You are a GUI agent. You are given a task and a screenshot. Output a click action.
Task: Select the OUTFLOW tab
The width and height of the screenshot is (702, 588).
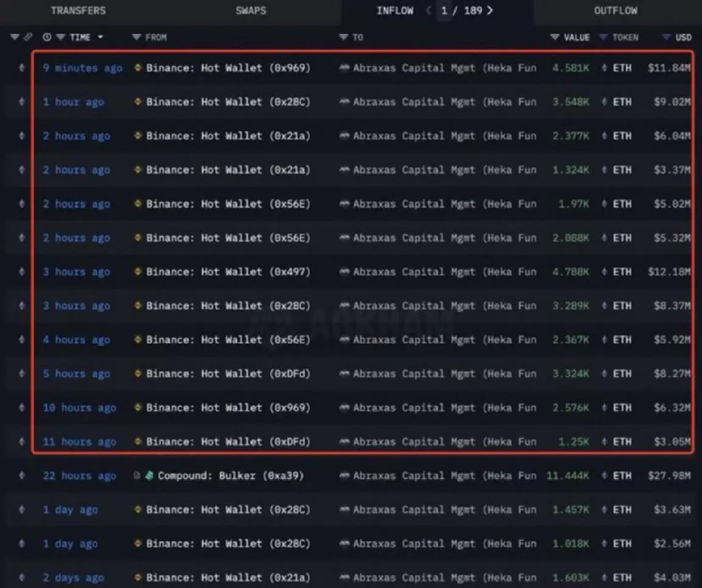(615, 11)
